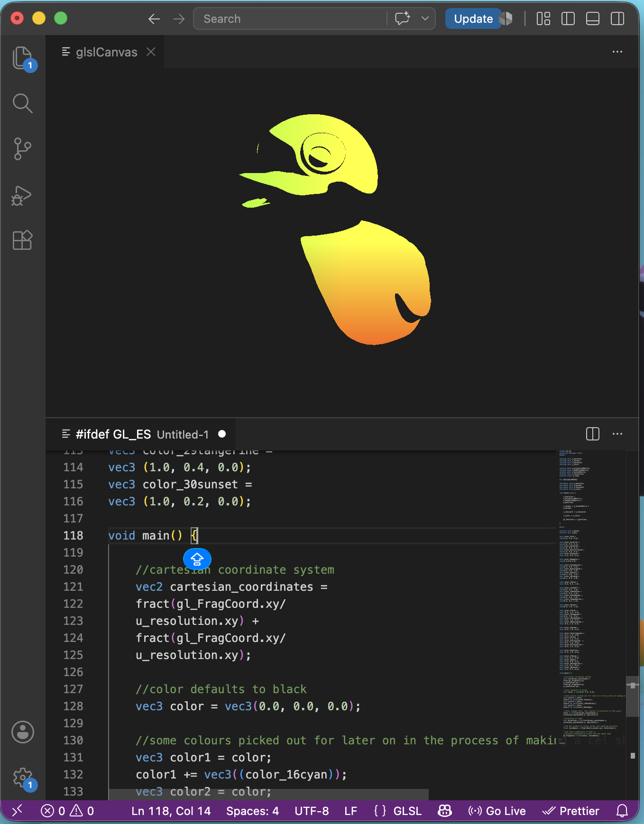Click Prettier status bar item
This screenshot has width=644, height=824.
[570, 811]
